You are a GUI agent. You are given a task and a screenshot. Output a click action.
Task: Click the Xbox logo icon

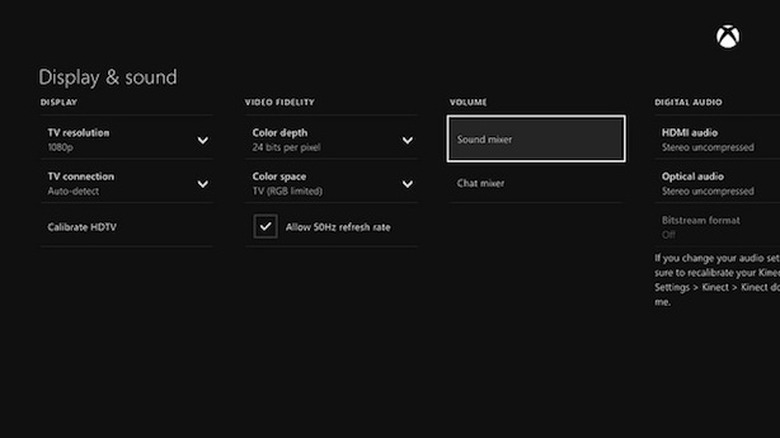728,37
